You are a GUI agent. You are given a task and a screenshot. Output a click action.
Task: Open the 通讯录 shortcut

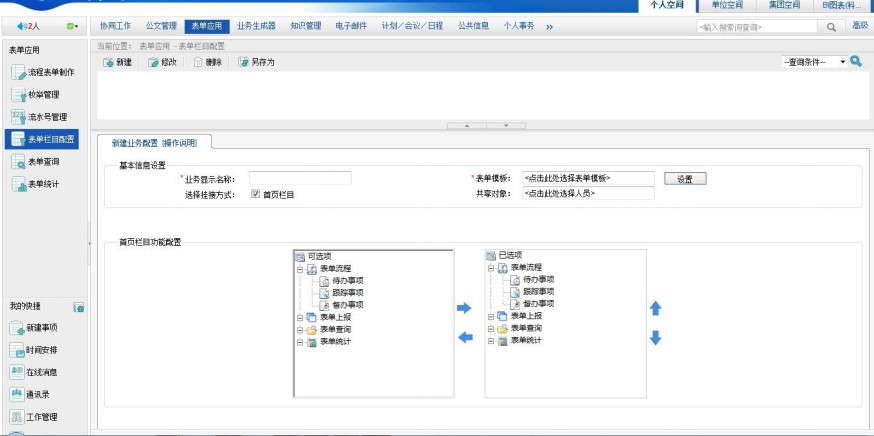30,394
